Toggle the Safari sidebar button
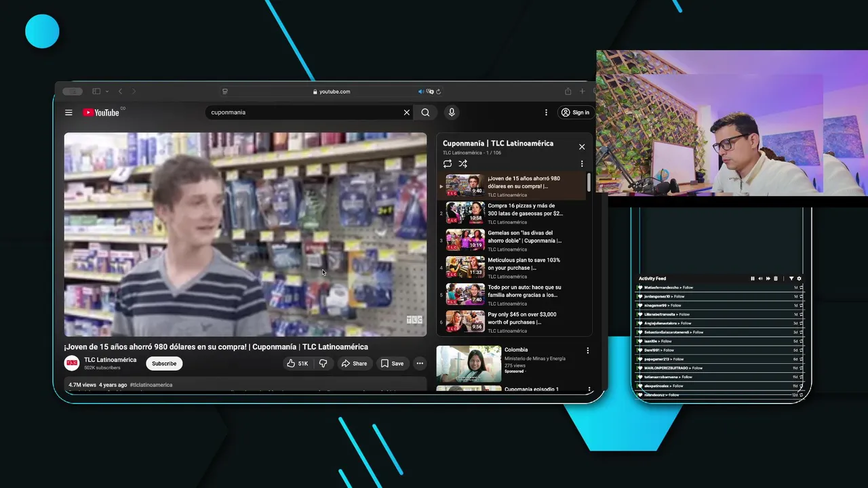Image resolution: width=868 pixels, height=488 pixels. (x=96, y=91)
